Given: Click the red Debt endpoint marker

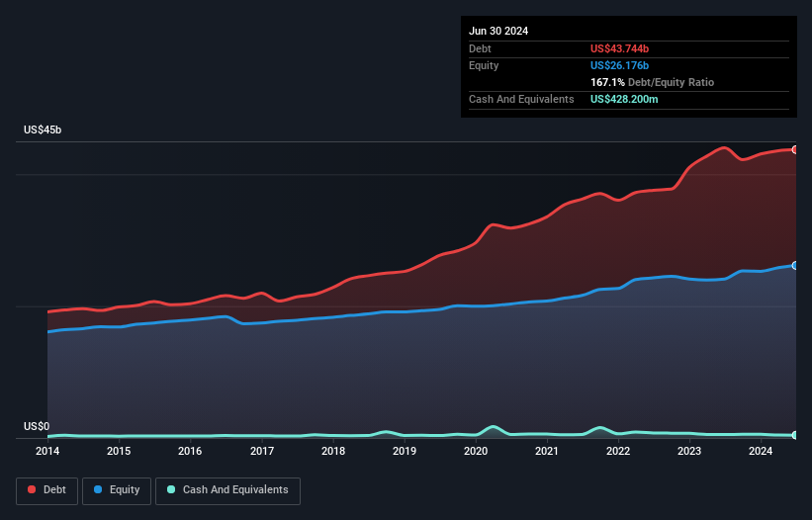Looking at the screenshot, I should 795,150.
